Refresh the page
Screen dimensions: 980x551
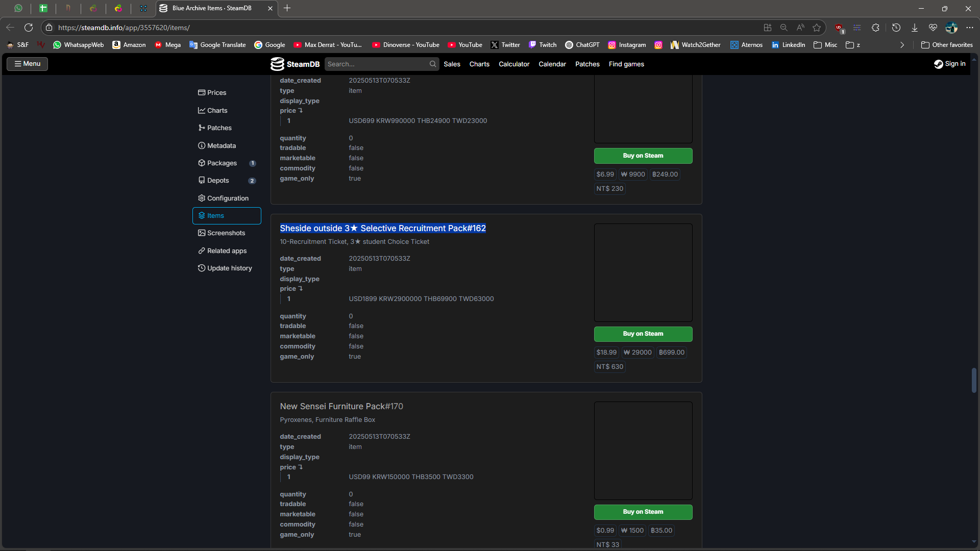click(x=29, y=28)
